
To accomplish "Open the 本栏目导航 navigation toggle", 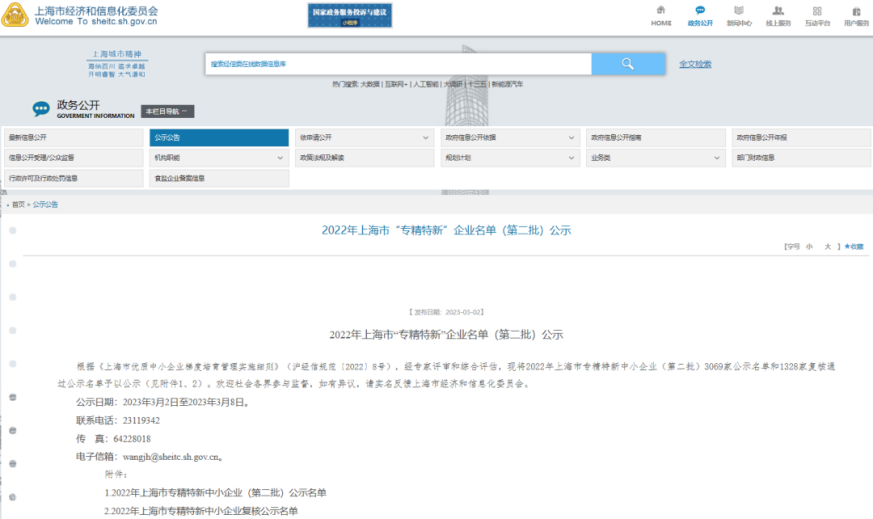I will (167, 111).
